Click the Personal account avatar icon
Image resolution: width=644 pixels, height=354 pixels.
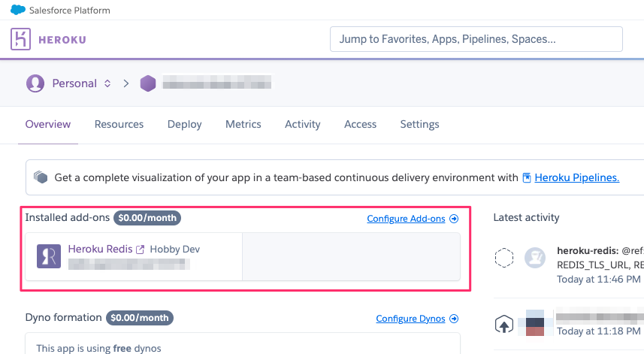tap(35, 83)
